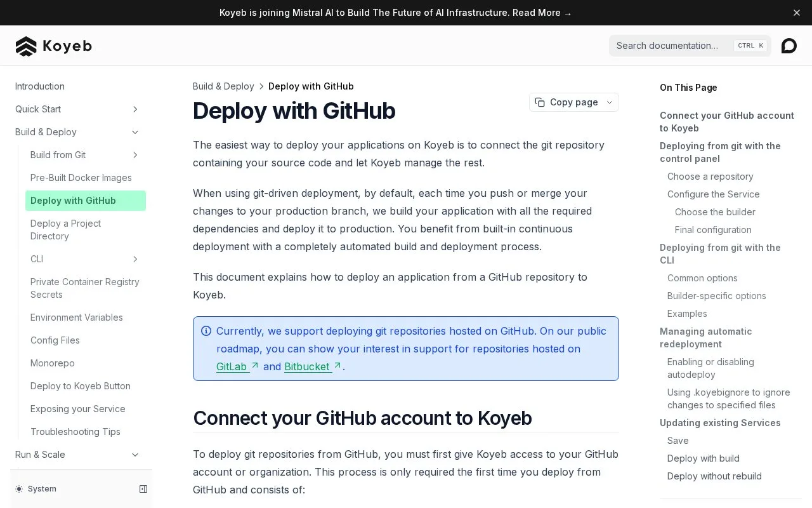Click the external arrow icon after Bitbucket

tap(337, 366)
